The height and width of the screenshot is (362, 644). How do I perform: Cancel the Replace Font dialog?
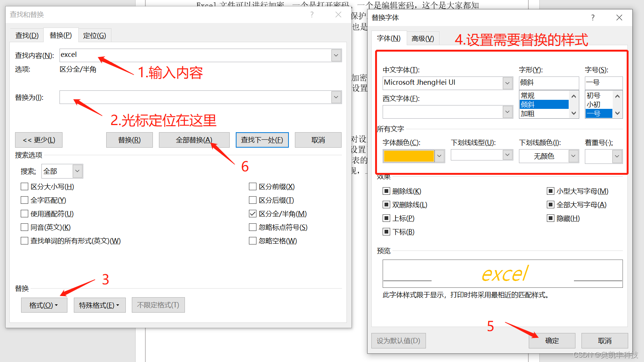[605, 341]
